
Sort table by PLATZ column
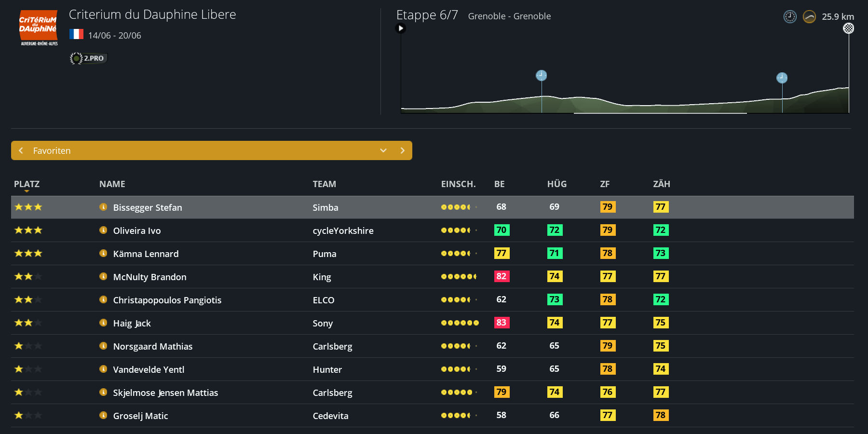(27, 184)
